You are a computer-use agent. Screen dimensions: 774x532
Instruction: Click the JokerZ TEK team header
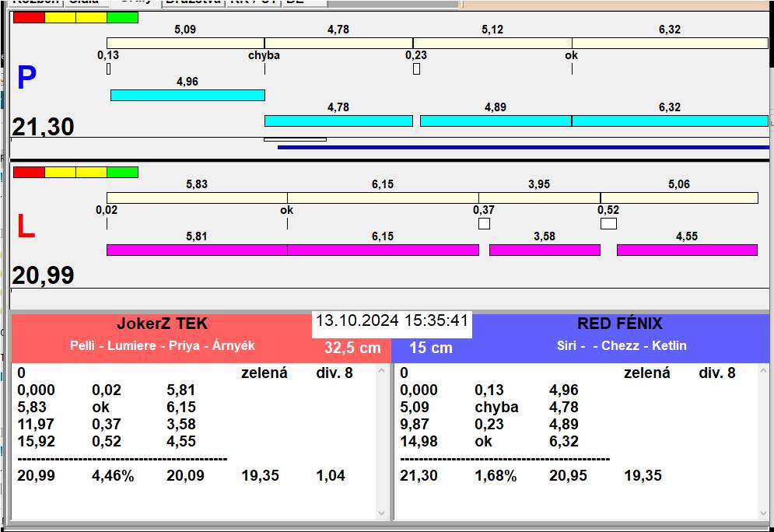tap(163, 324)
